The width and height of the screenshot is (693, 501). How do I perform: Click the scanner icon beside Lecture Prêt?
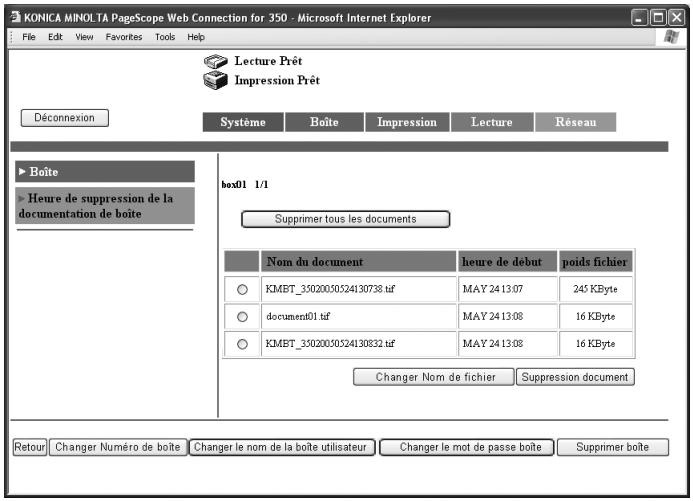pyautogui.click(x=216, y=61)
